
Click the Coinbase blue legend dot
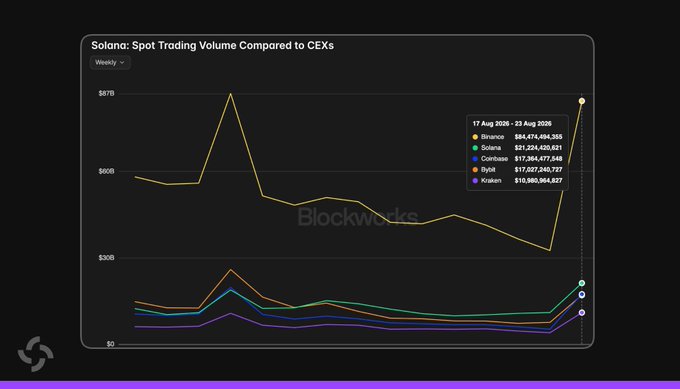[x=475, y=159]
